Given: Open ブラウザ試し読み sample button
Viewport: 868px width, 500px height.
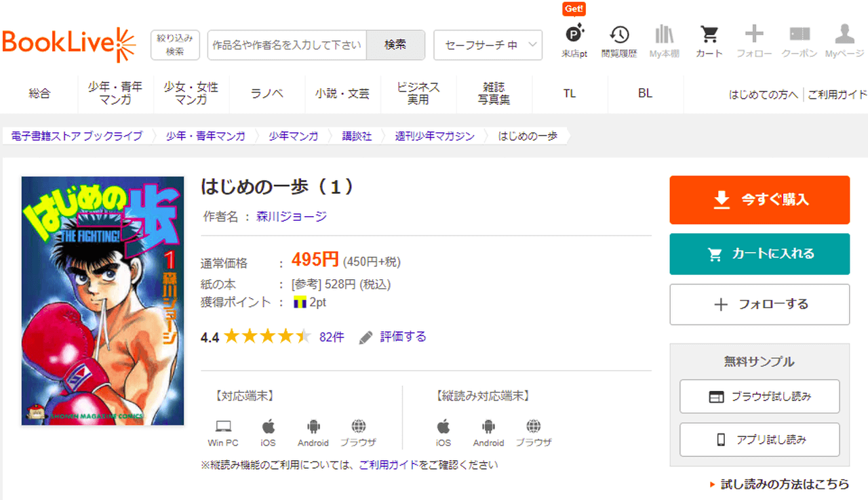Looking at the screenshot, I should (759, 396).
